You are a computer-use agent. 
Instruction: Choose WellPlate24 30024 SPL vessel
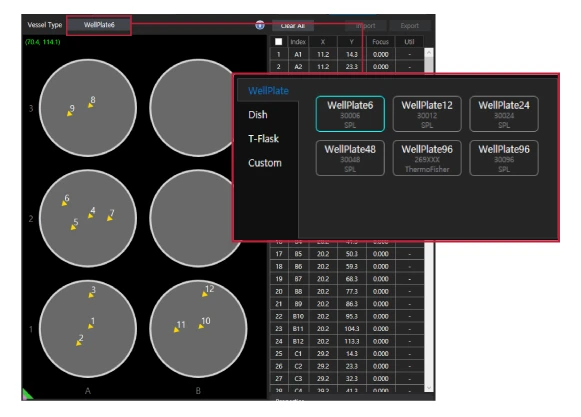pyautogui.click(x=504, y=114)
